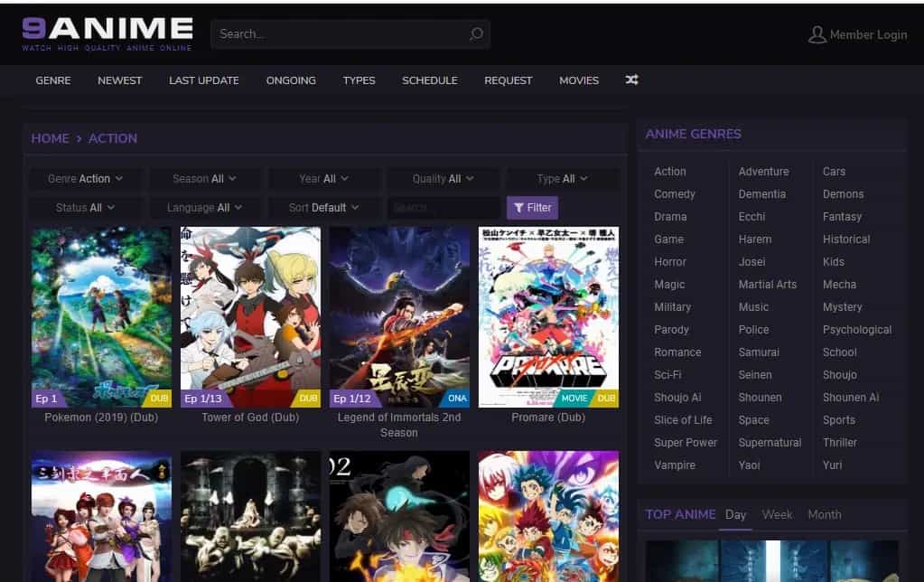
Task: Click the Member Login user icon
Action: coord(817,34)
